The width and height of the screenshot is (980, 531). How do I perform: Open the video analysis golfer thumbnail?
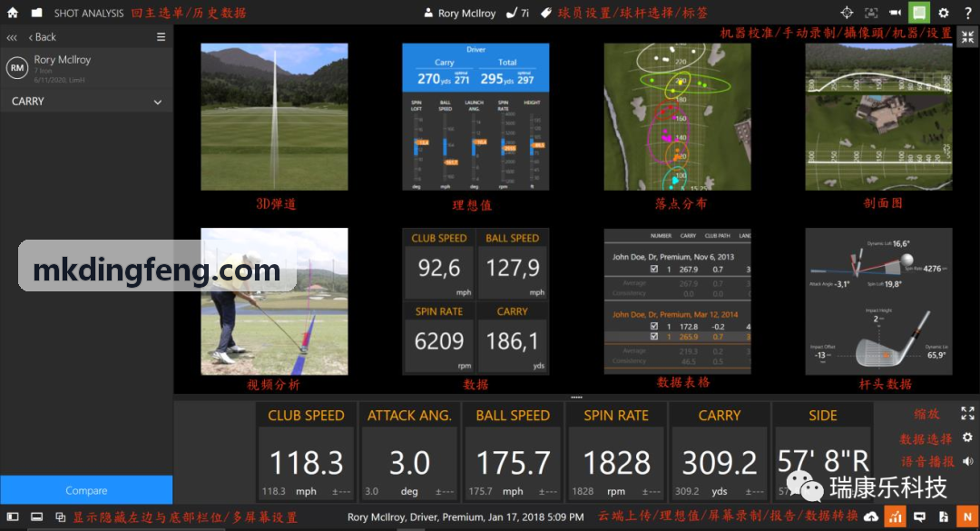tap(274, 301)
